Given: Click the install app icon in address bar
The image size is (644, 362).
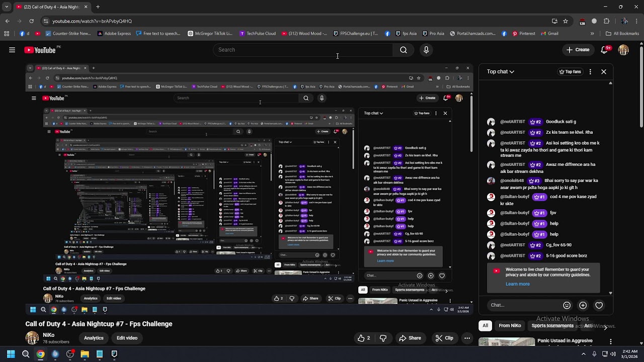Looking at the screenshot, I should tap(554, 21).
